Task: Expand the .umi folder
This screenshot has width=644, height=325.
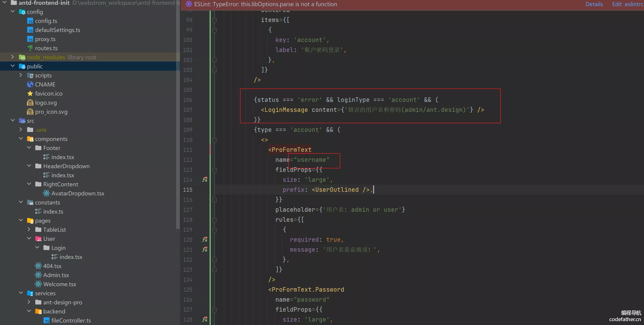Action: [21, 130]
